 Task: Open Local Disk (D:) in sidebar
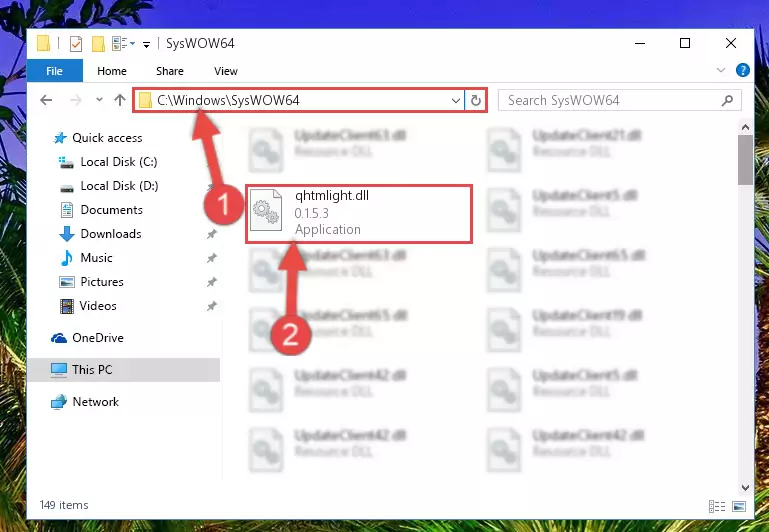[x=119, y=186]
